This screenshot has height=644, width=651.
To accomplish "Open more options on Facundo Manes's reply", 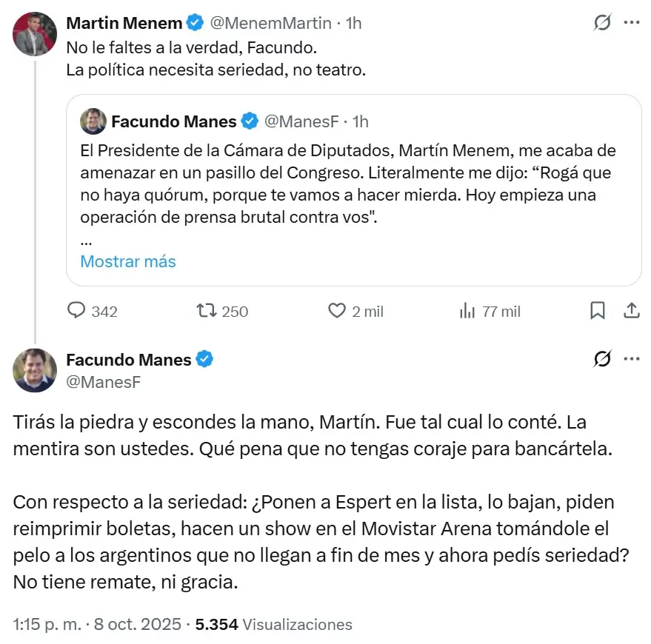I will click(x=632, y=359).
